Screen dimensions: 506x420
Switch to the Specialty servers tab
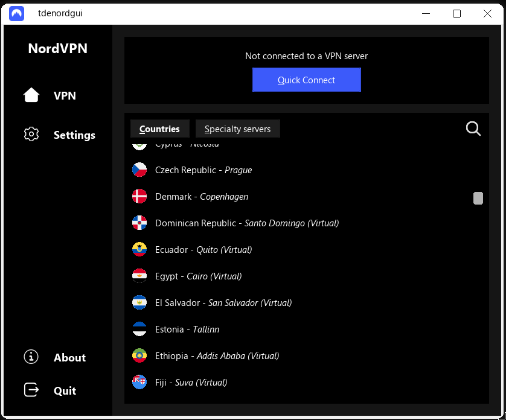pos(237,129)
